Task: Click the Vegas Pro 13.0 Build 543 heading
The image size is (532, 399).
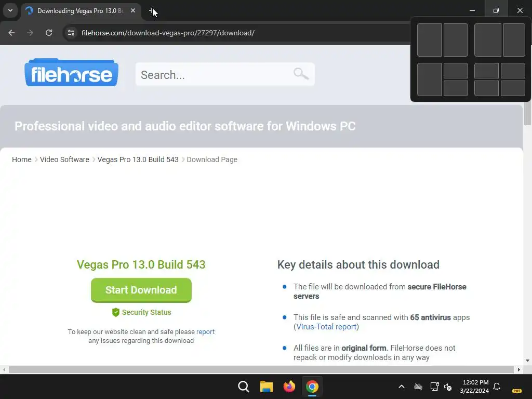Action: click(141, 264)
